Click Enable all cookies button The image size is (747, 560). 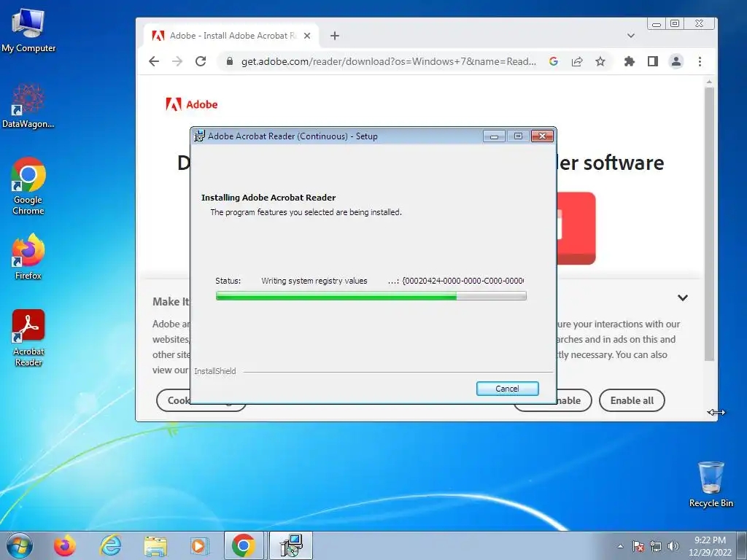click(632, 400)
